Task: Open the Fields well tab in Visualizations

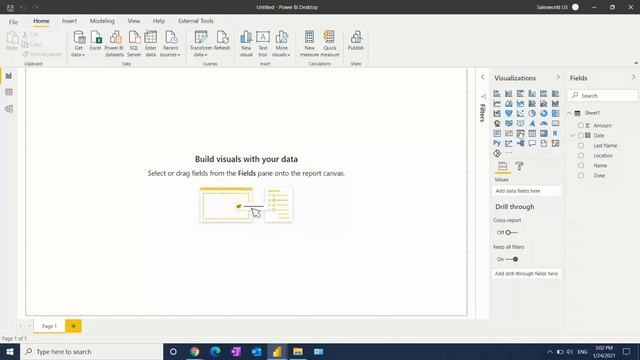Action: point(502,166)
